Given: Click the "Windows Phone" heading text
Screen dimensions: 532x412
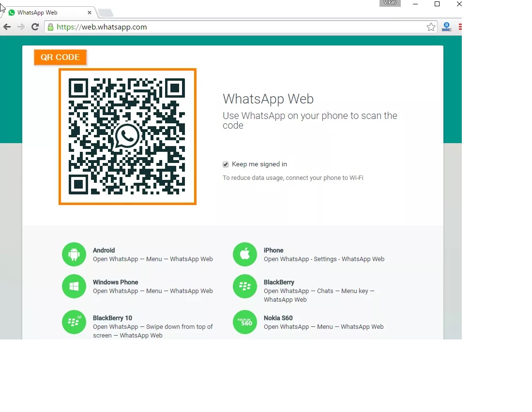Looking at the screenshot, I should tap(115, 282).
